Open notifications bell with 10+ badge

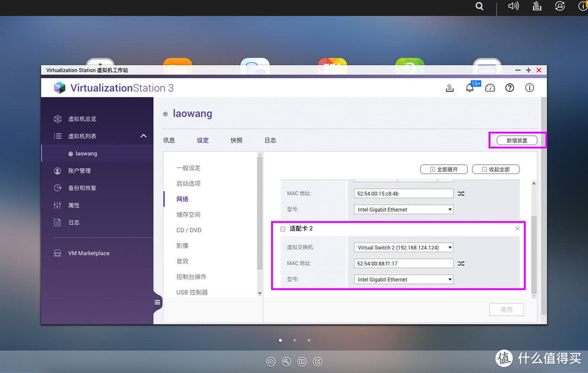click(x=469, y=88)
